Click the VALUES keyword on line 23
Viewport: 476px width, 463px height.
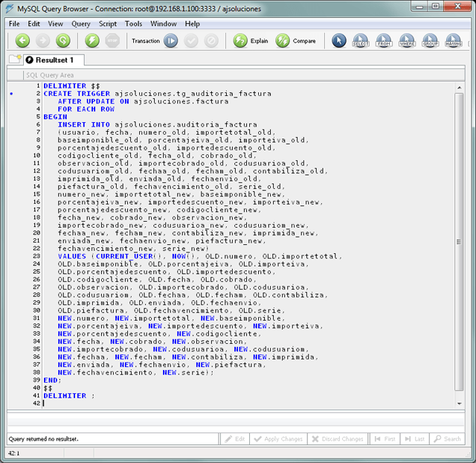pyautogui.click(x=72, y=256)
